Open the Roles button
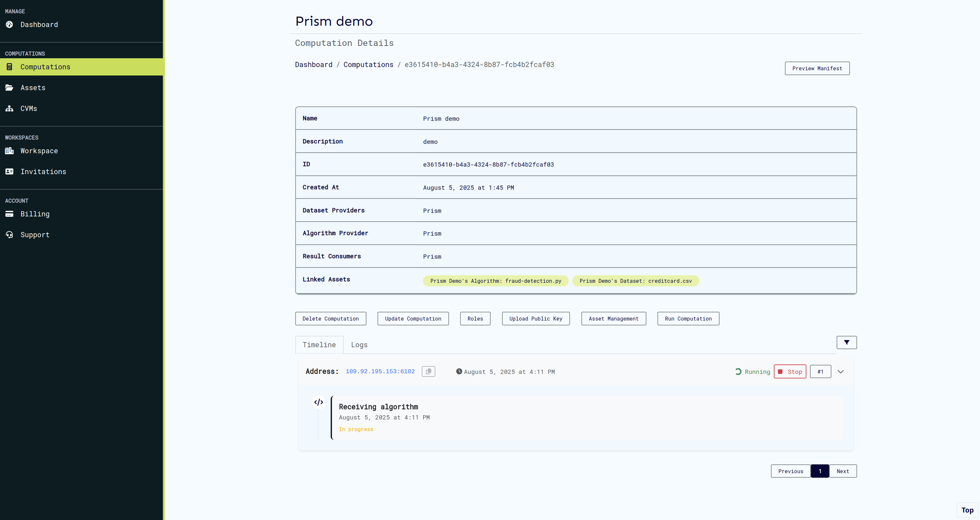Image resolution: width=980 pixels, height=520 pixels. 475,319
